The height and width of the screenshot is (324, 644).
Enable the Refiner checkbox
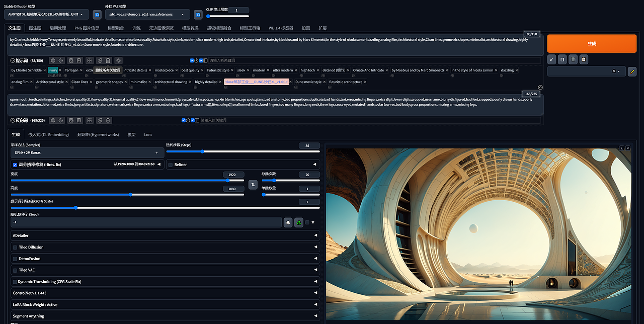(x=170, y=165)
